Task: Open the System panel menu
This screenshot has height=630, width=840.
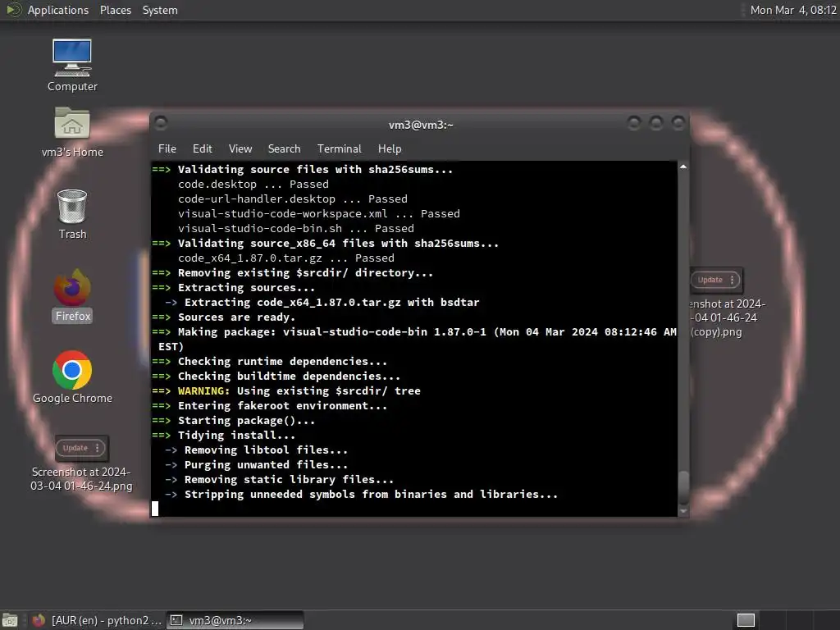Action: [160, 10]
